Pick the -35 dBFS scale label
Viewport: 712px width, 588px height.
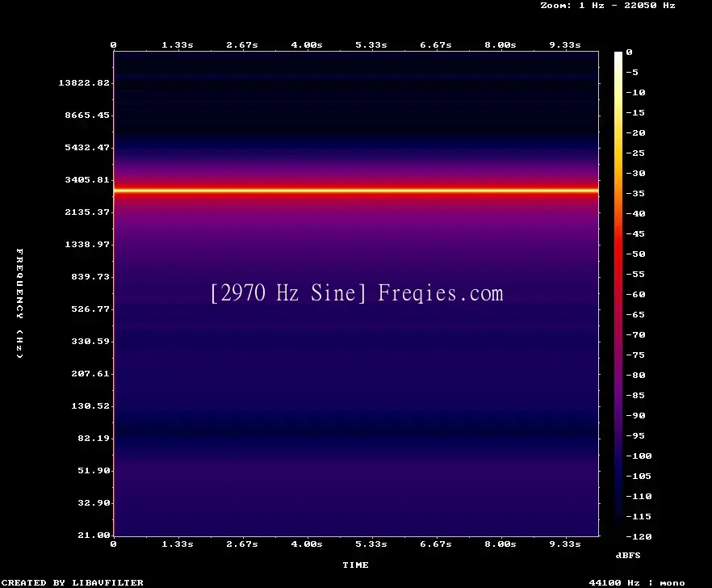636,194
